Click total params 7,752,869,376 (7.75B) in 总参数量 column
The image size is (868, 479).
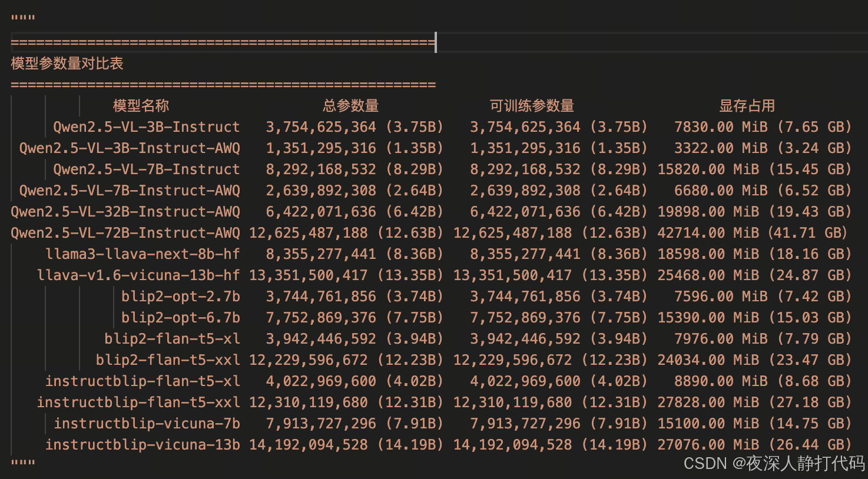(x=355, y=318)
